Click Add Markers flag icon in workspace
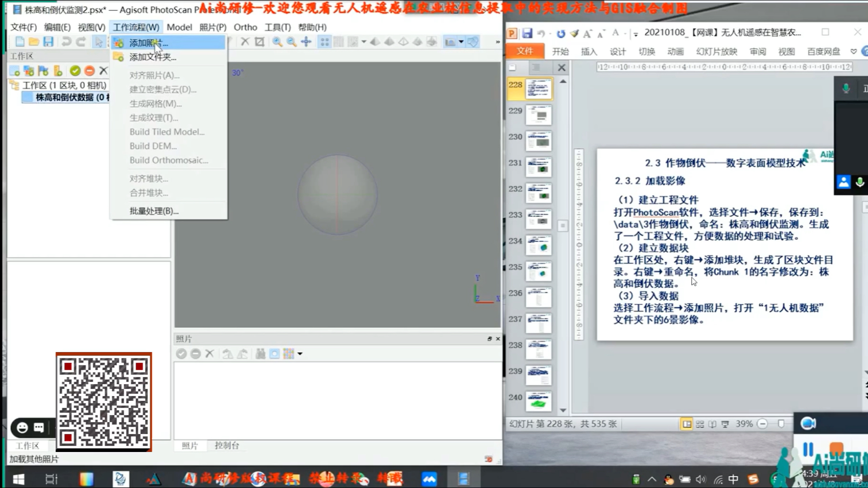Image resolution: width=868 pixels, height=488 pixels. [44, 71]
